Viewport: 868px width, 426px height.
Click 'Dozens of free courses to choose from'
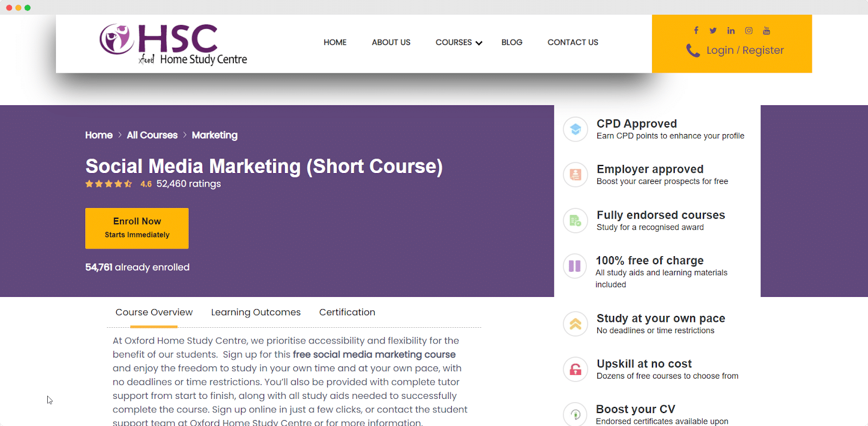click(667, 376)
